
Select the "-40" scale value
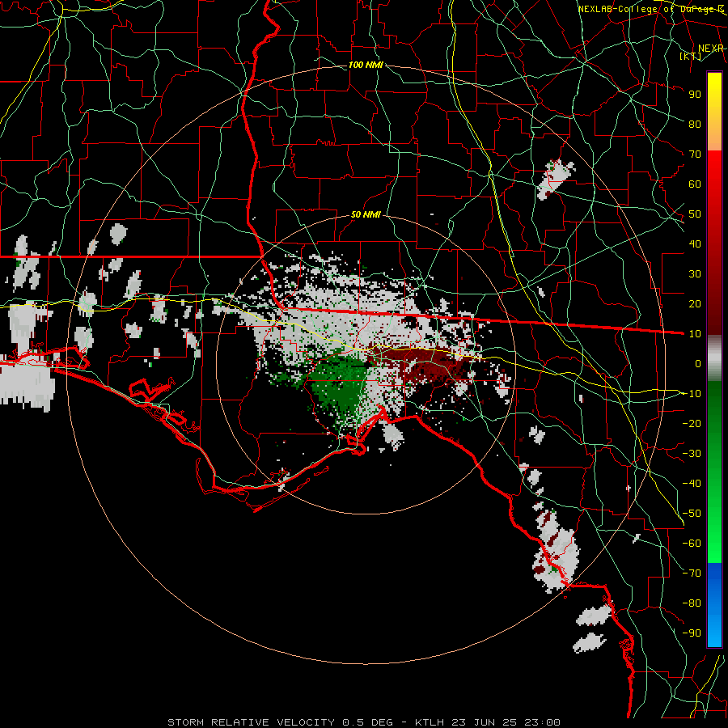pos(692,484)
